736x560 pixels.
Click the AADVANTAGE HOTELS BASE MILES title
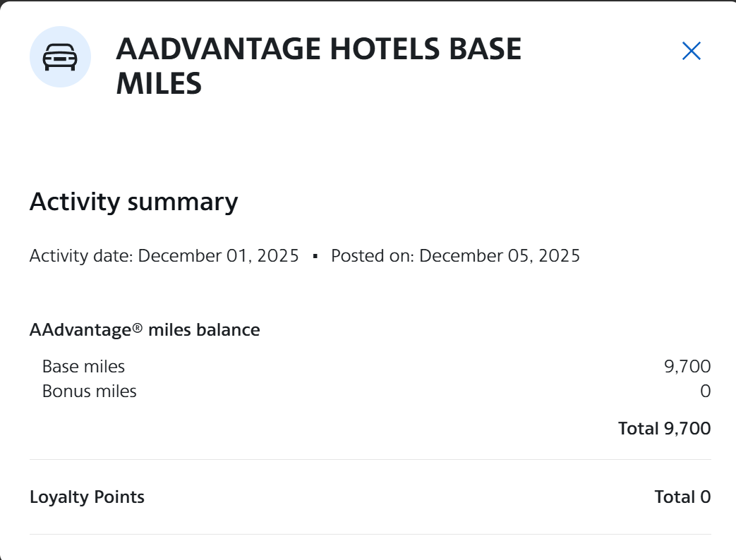coord(318,66)
